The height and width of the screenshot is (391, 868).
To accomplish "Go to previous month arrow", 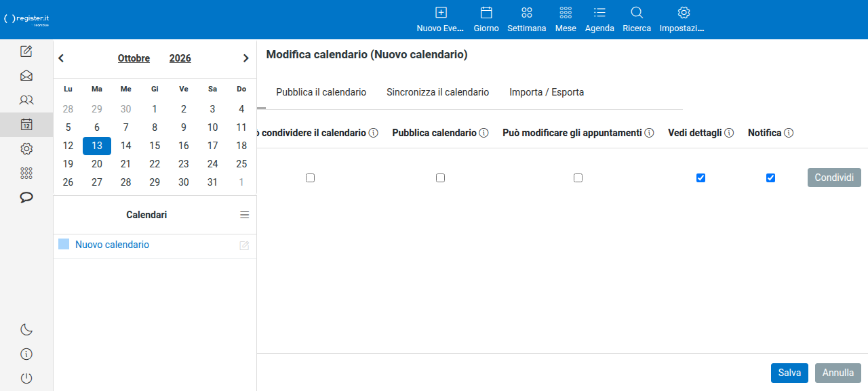I will [x=61, y=58].
